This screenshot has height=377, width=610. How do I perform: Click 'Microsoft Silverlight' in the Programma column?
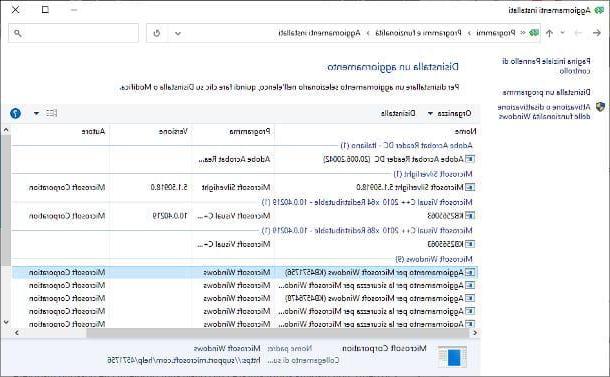(x=236, y=188)
